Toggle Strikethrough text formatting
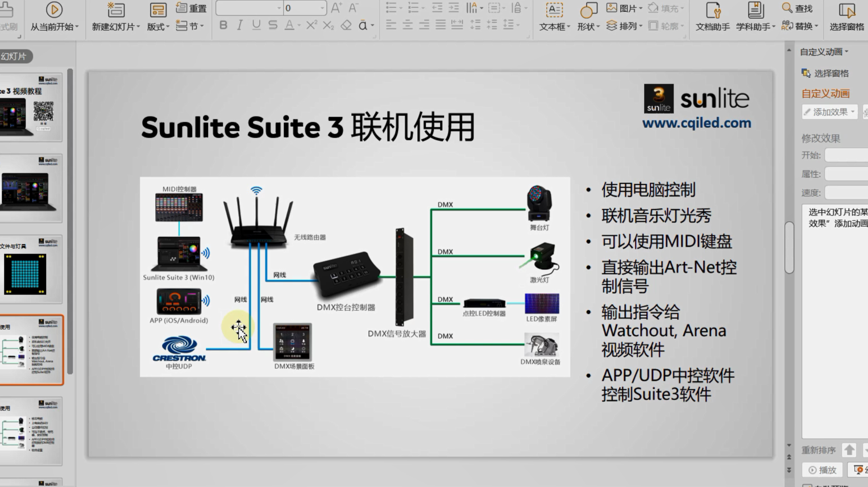 click(273, 26)
